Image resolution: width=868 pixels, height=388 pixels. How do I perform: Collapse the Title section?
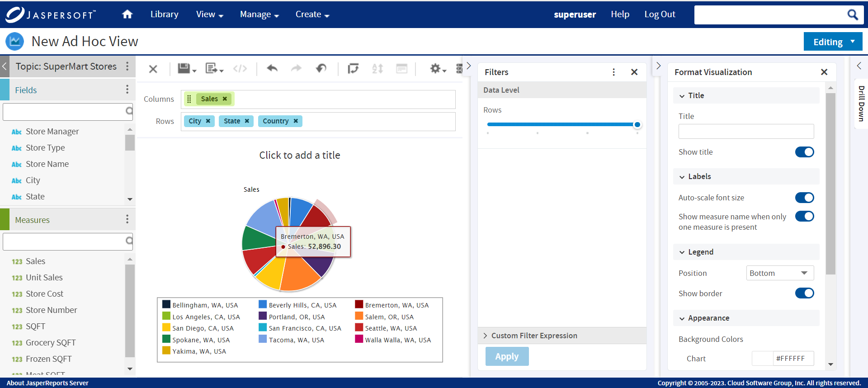tap(682, 96)
